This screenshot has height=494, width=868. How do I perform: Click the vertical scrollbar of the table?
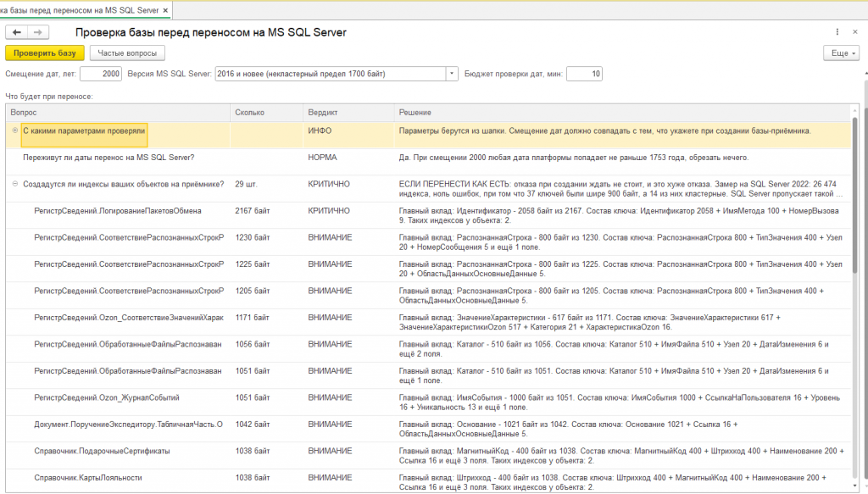point(855,299)
